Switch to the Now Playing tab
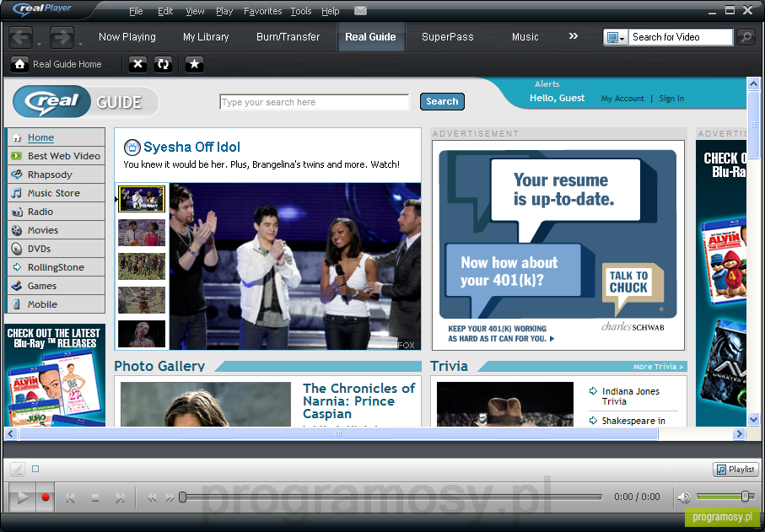The width and height of the screenshot is (765, 532). coord(127,37)
